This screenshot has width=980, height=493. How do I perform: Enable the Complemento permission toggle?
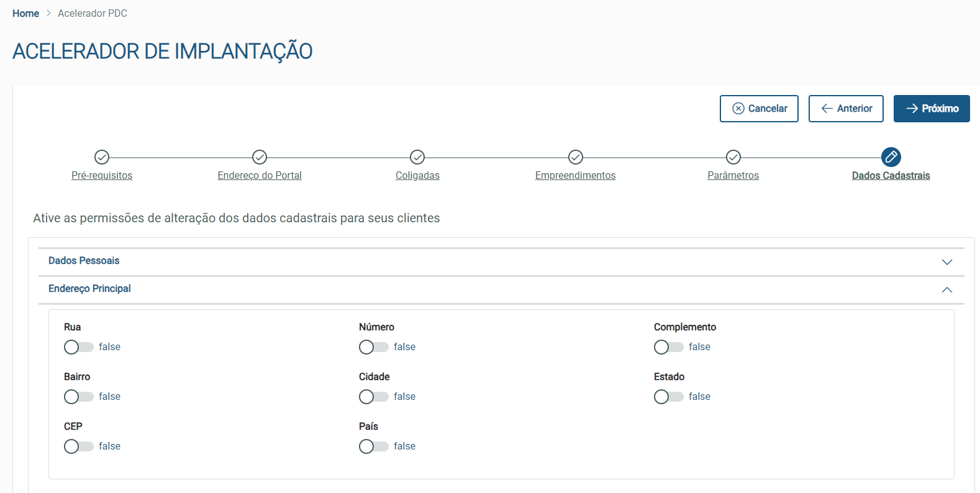tap(668, 347)
